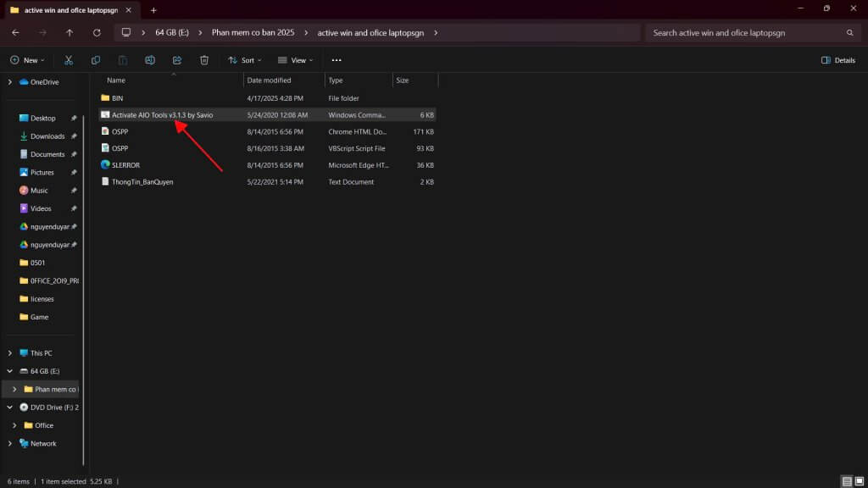The height and width of the screenshot is (488, 868).
Task: Open the Sort dropdown menu
Action: point(245,60)
